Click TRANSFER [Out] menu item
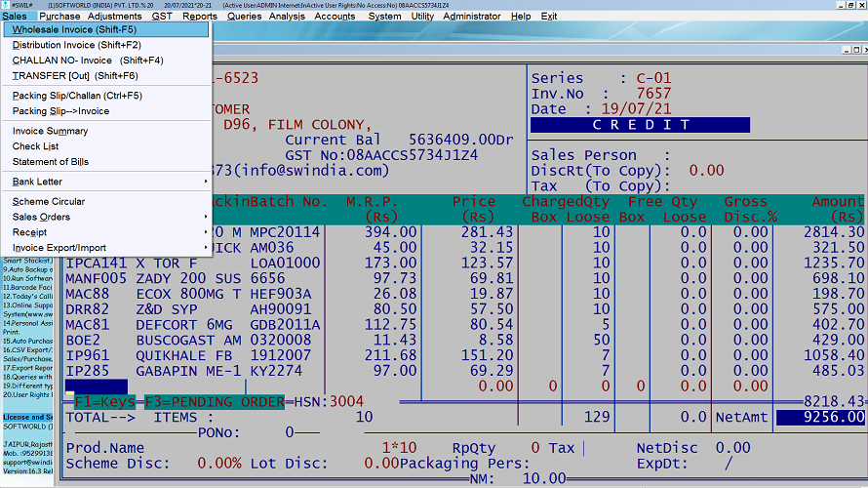The image size is (868, 488). [x=75, y=75]
